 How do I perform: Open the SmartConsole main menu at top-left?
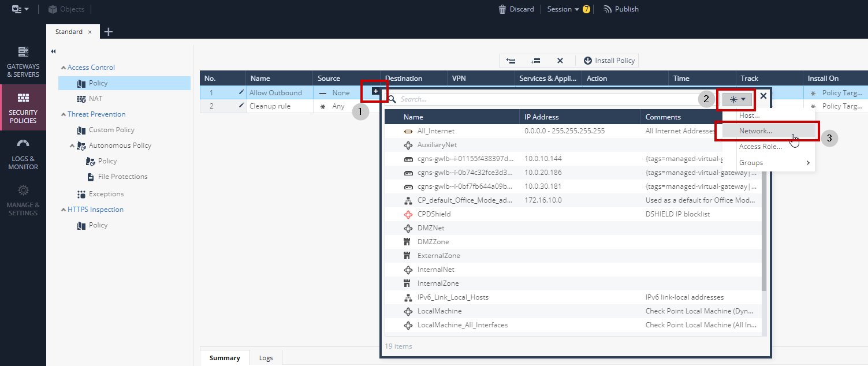point(17,9)
